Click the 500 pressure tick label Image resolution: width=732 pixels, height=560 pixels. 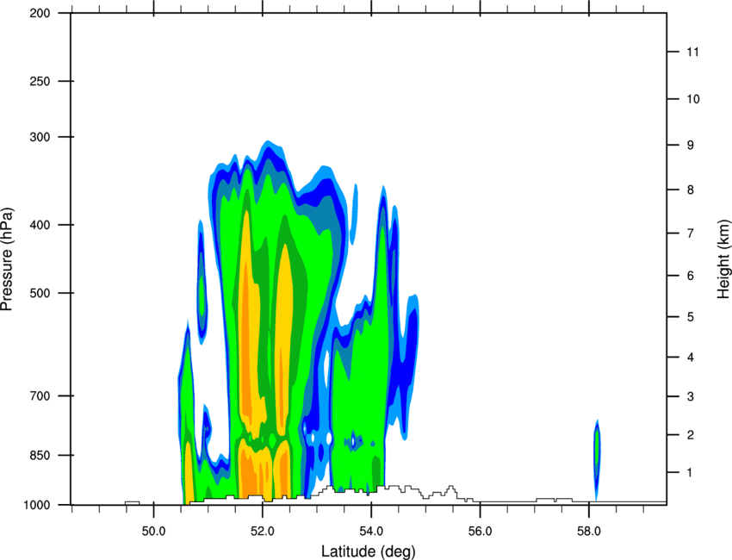pyautogui.click(x=40, y=293)
